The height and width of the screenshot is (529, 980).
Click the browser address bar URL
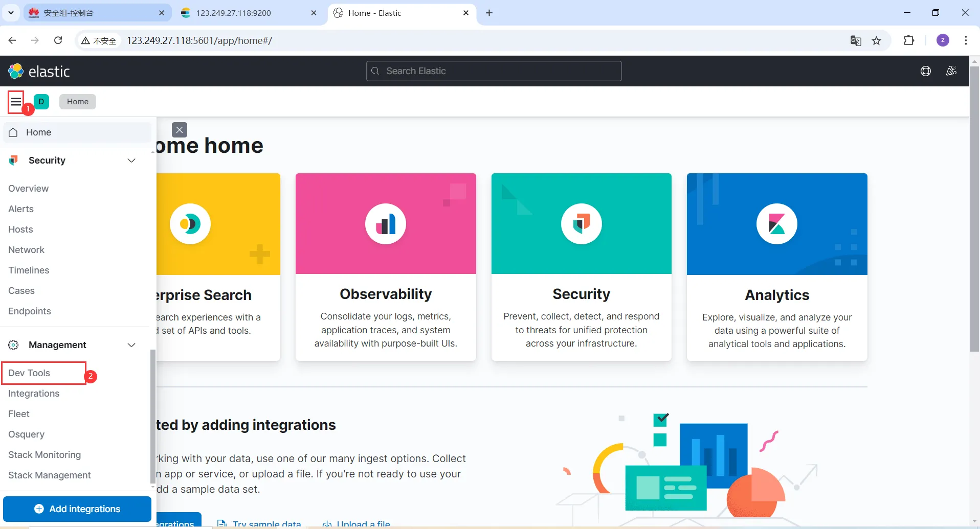coord(199,40)
